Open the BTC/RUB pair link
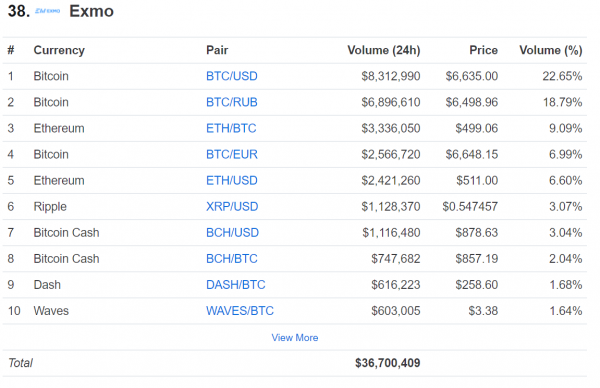 coord(232,102)
